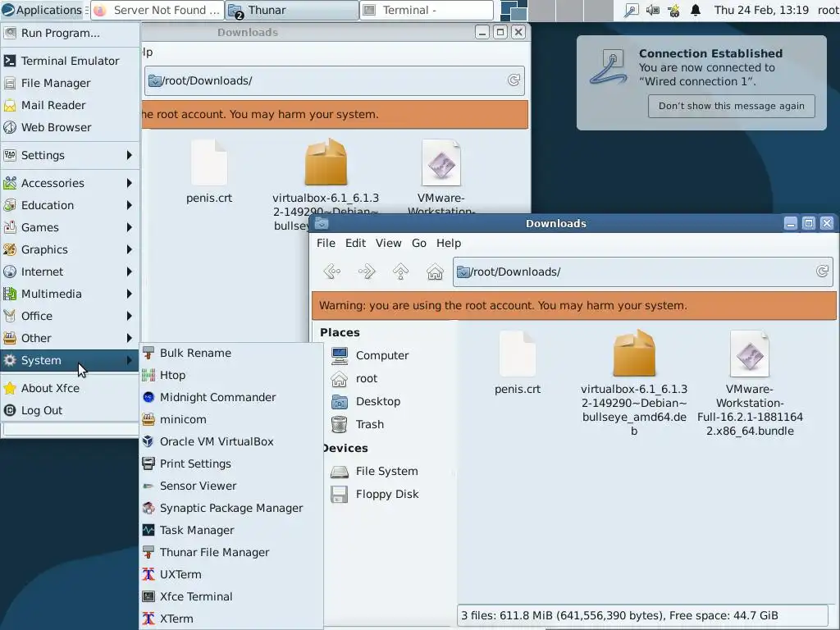This screenshot has height=630, width=840.
Task: Click the path field in the back Downloads window
Action: pyautogui.click(x=335, y=80)
